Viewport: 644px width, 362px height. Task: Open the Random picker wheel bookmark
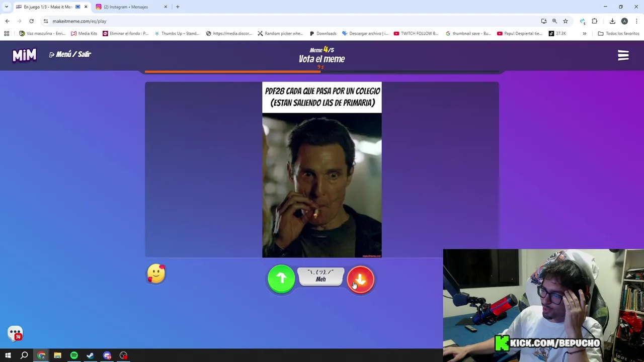coord(280,34)
